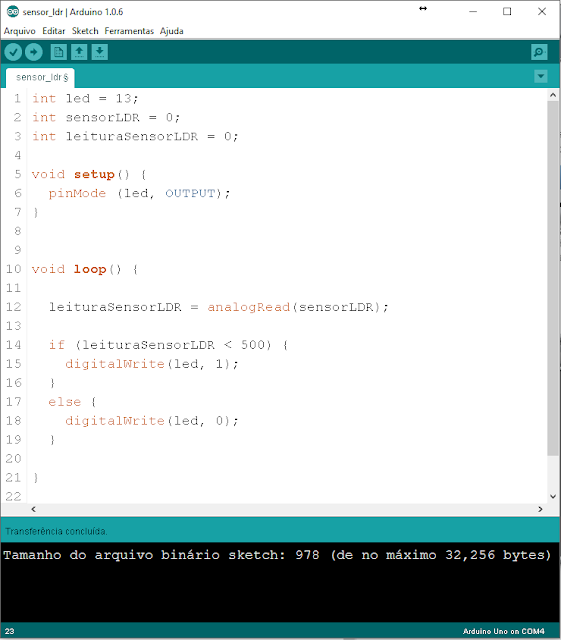Image resolution: width=561 pixels, height=640 pixels.
Task: Open the Editar menu
Action: click(x=53, y=31)
